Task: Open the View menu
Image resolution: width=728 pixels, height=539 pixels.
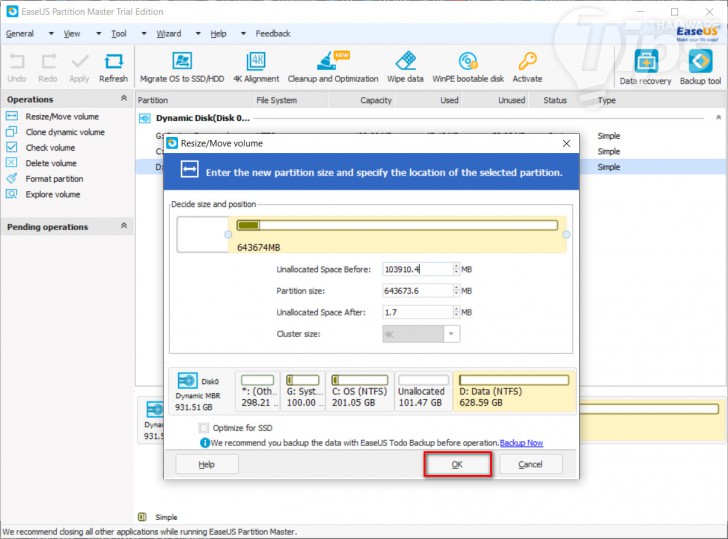Action: tap(72, 33)
